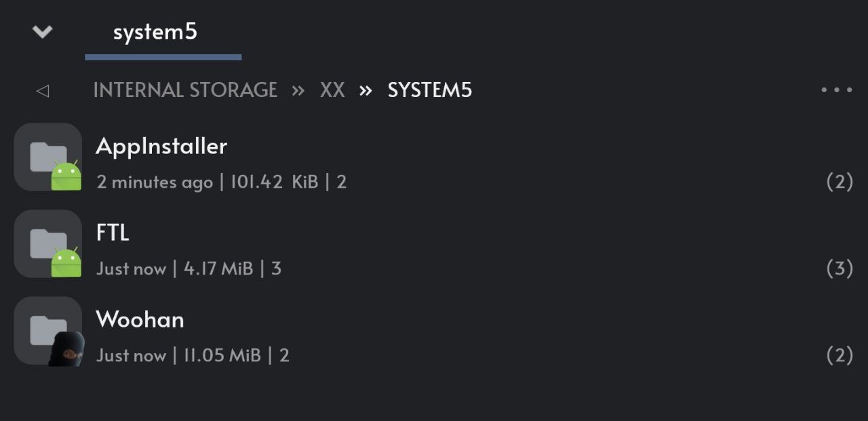Image resolution: width=868 pixels, height=421 pixels.
Task: Tap the (2) item count for AppInstaller
Action: pos(840,182)
